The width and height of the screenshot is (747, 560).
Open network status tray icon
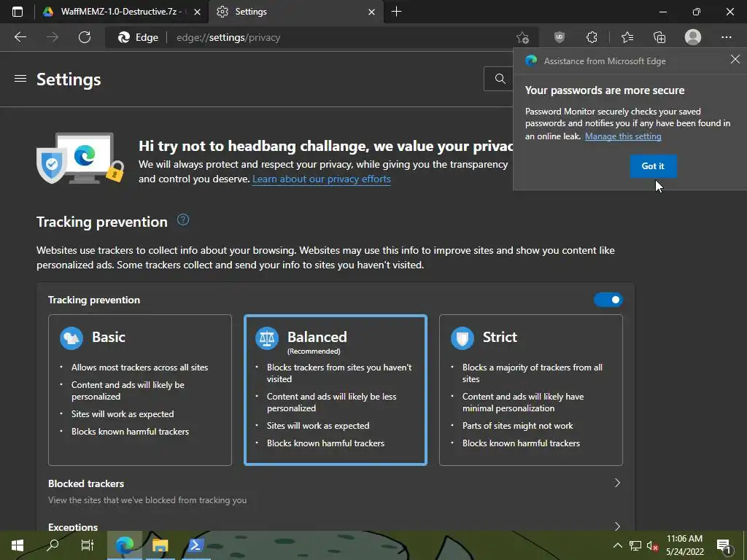[635, 545]
